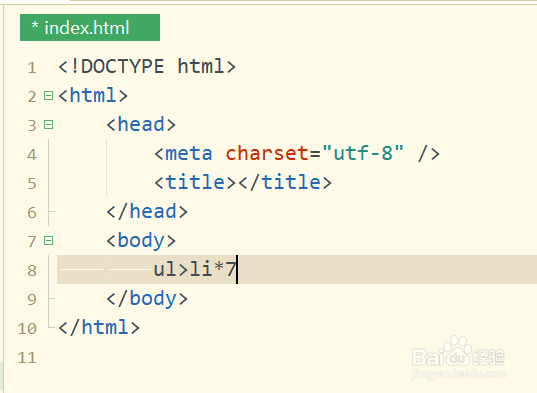The image size is (537, 393).
Task: Collapse the html tag fold marker
Action: pyautogui.click(x=49, y=96)
